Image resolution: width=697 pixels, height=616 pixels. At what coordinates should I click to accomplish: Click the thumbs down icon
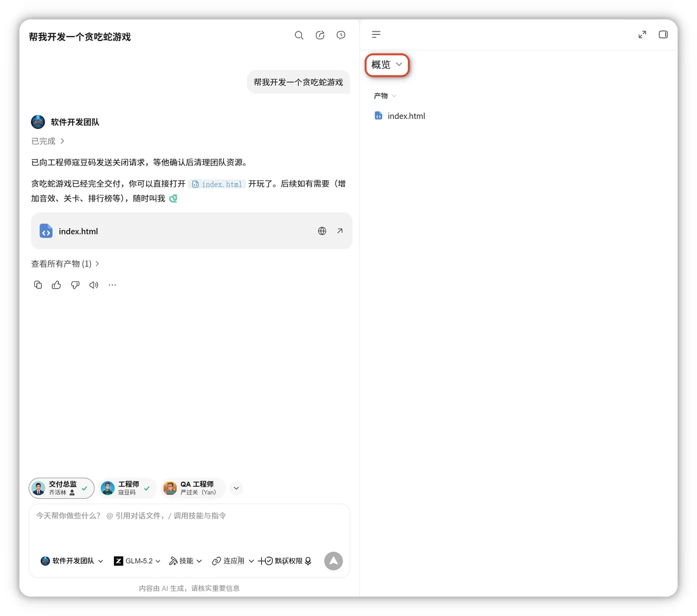coord(75,285)
